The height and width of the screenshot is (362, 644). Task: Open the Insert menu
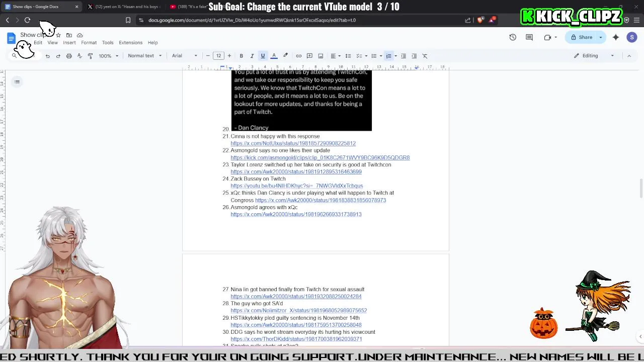click(x=69, y=43)
